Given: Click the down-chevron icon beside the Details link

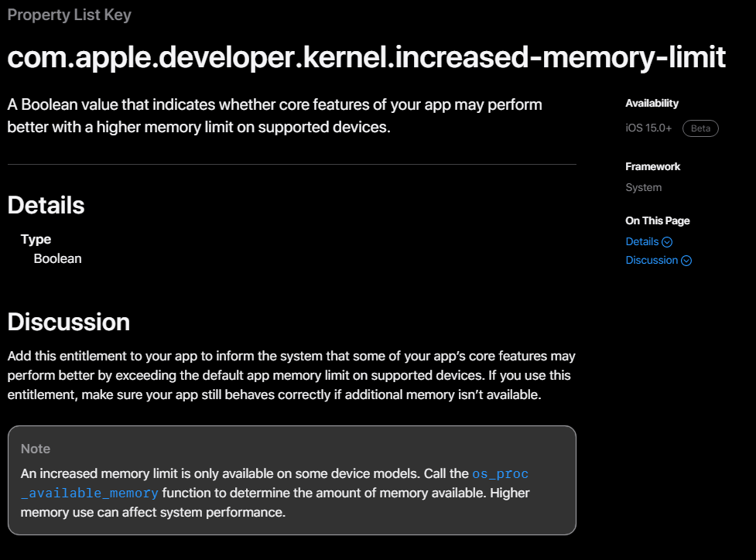Looking at the screenshot, I should click(x=667, y=242).
